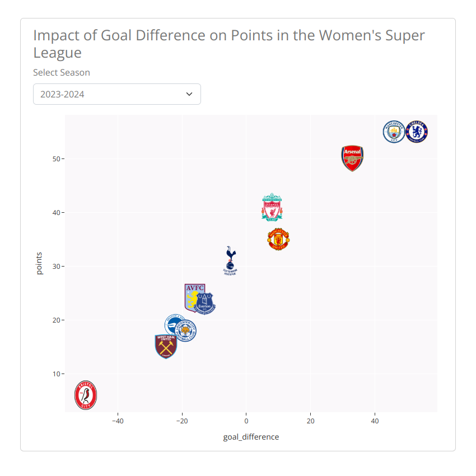Click the 2023-2024 season value text
The height and width of the screenshot is (476, 476).
[62, 95]
